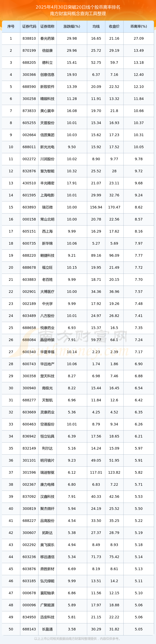
Task: Click the moving average value 117.01
Action: (x=96, y=472)
